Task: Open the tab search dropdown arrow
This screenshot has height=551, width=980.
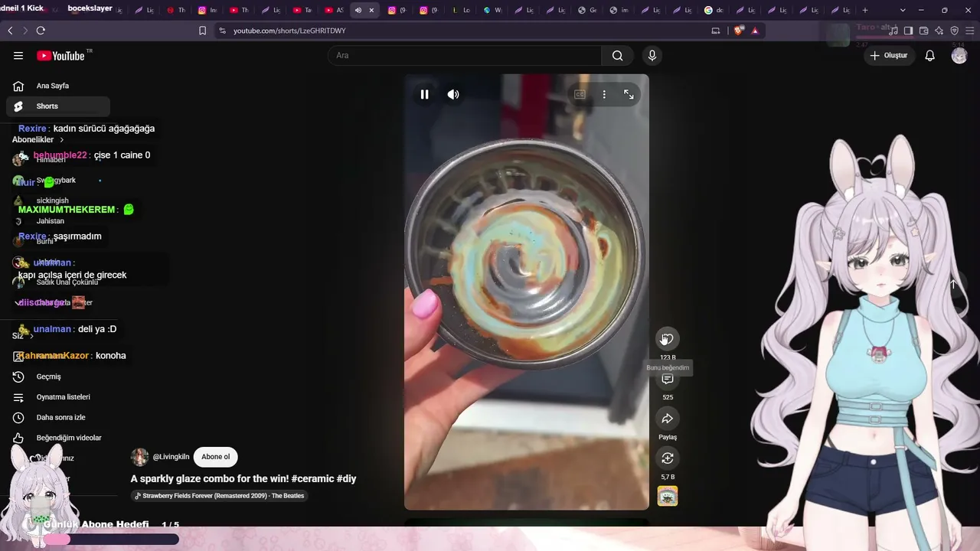Action: [x=903, y=10]
